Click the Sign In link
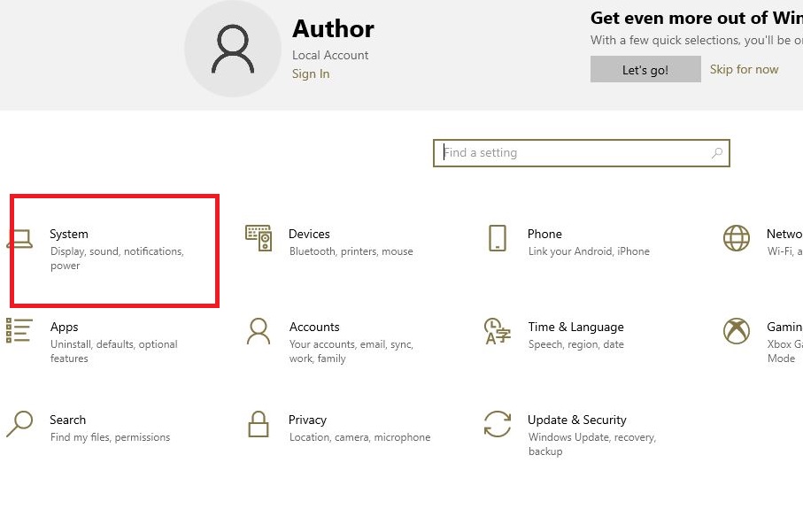The height and width of the screenshot is (532, 803). (310, 74)
